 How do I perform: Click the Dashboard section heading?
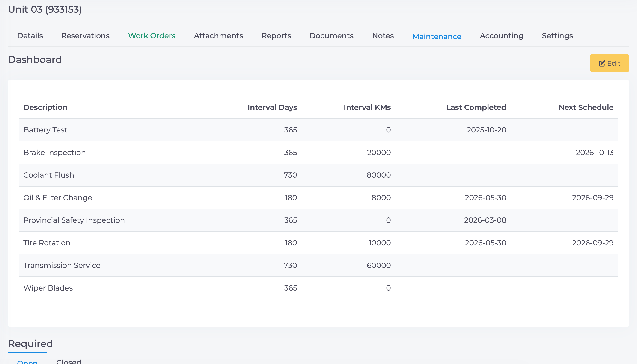[35, 59]
